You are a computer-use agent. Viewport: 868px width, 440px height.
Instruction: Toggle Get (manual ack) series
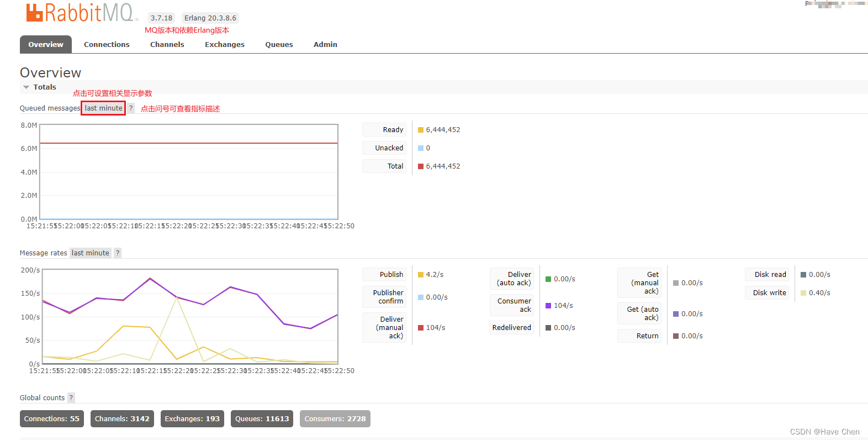[x=639, y=282]
